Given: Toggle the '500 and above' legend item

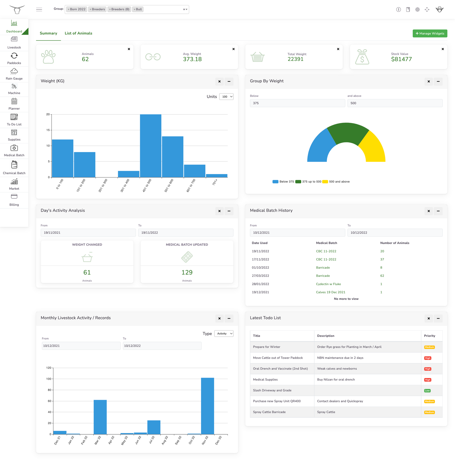Looking at the screenshot, I should (336, 182).
